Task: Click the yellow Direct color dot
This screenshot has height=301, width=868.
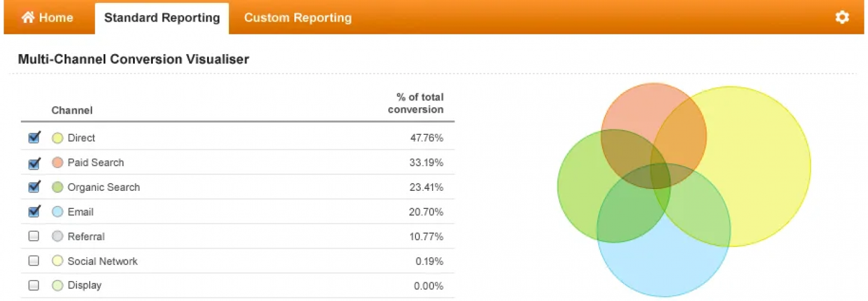Action: [58, 138]
